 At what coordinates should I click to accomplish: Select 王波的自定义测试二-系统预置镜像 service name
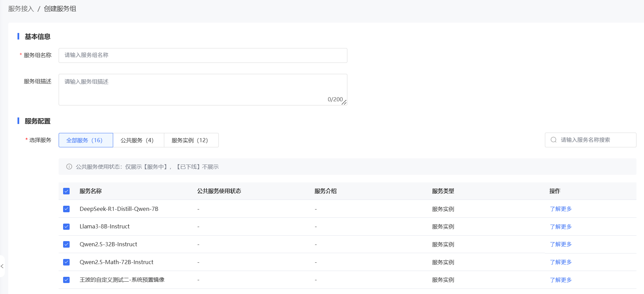[x=122, y=280]
